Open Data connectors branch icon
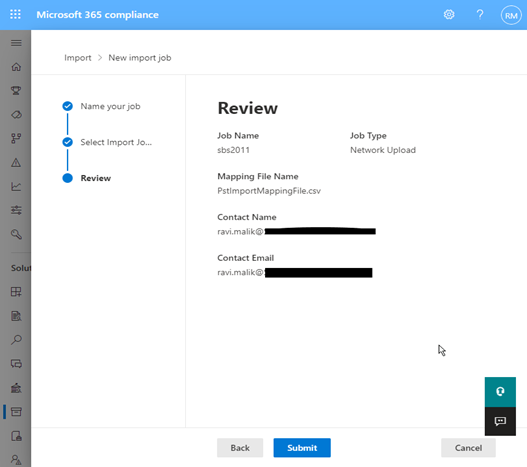Screen dimensions: 527x467 [16, 139]
